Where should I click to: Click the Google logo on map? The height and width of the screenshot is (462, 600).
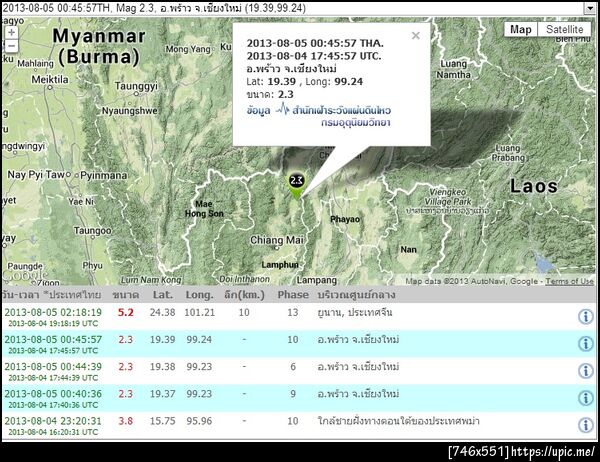tap(25, 275)
